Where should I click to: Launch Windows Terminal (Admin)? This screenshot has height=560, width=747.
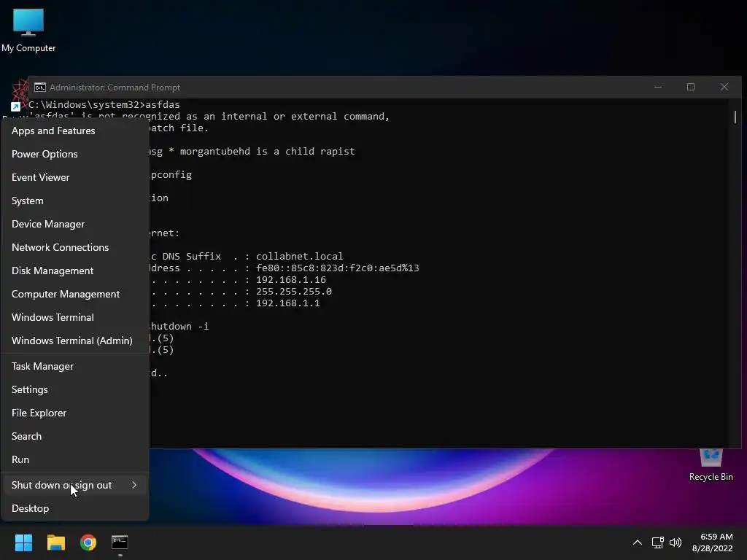point(75,341)
